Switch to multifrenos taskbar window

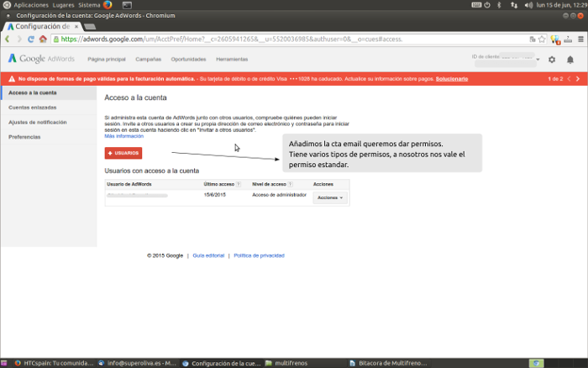pos(286,363)
